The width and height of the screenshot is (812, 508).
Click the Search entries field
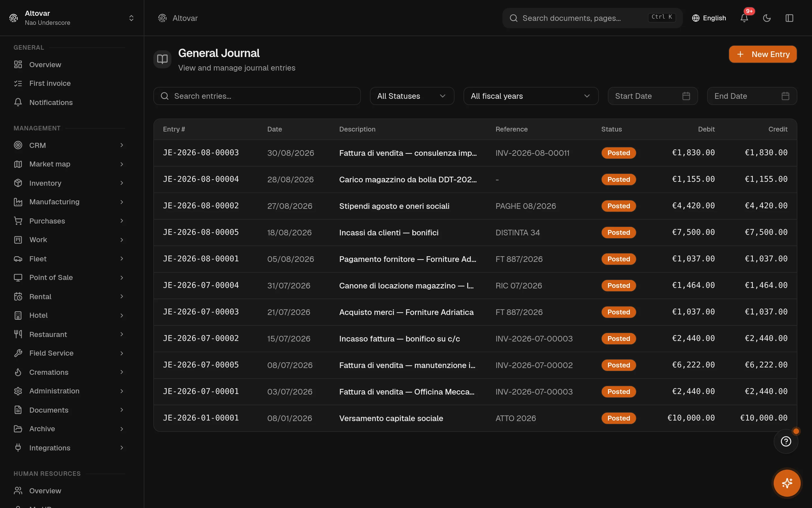(x=257, y=96)
